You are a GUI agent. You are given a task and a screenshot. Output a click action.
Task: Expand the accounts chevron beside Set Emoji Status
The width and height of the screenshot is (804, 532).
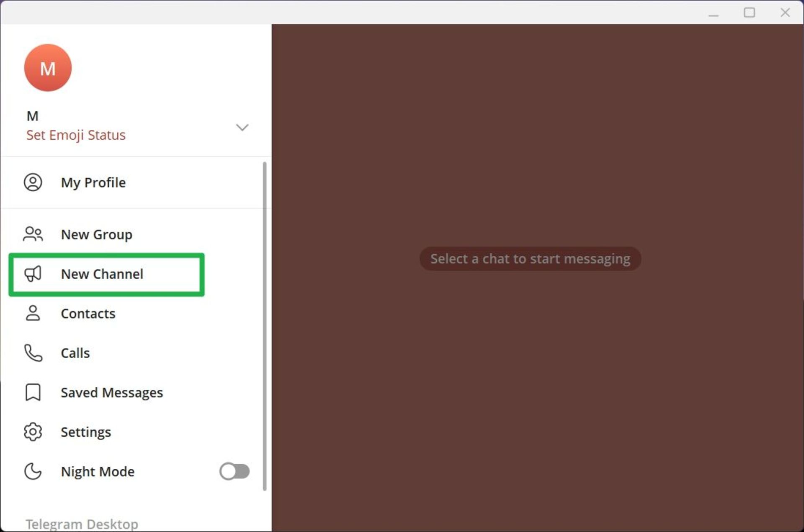tap(242, 127)
